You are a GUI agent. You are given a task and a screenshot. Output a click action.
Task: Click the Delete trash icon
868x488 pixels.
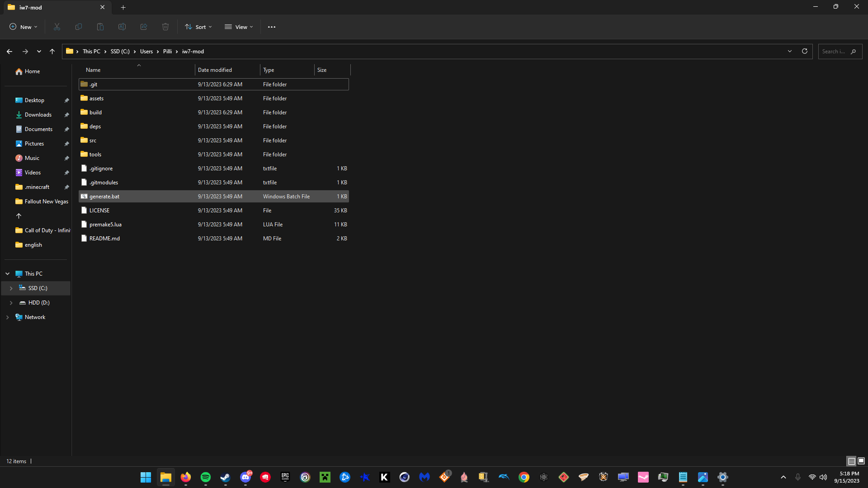coord(165,27)
